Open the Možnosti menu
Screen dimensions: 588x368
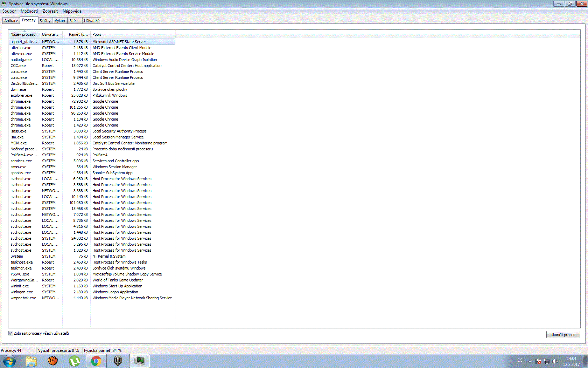point(29,11)
